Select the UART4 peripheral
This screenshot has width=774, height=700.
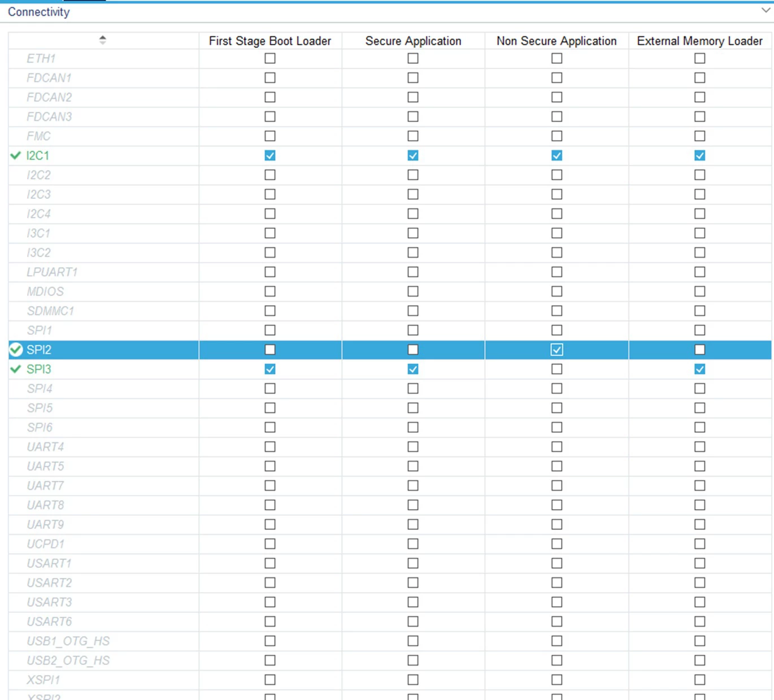pos(45,447)
